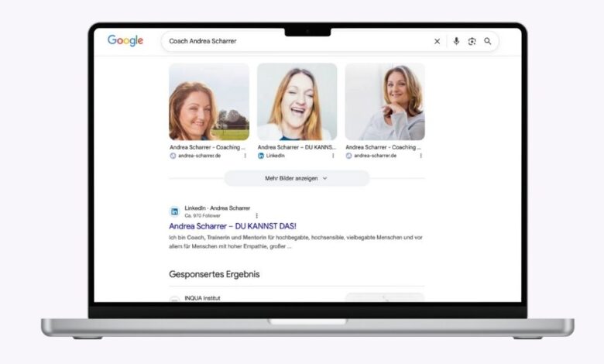Image resolution: width=604 pixels, height=364 pixels.
Task: Click the search field containing Coach Andrea Scharrer
Action: click(294, 42)
